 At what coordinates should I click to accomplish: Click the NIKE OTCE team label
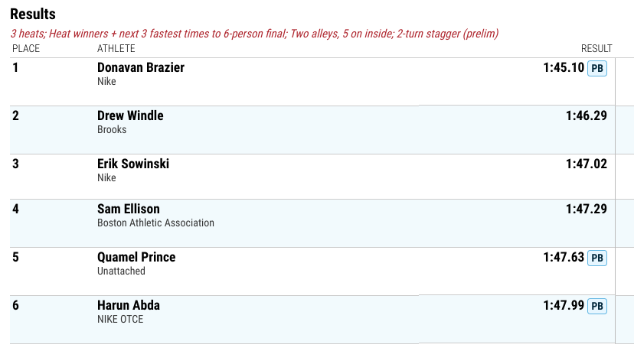pos(120,319)
